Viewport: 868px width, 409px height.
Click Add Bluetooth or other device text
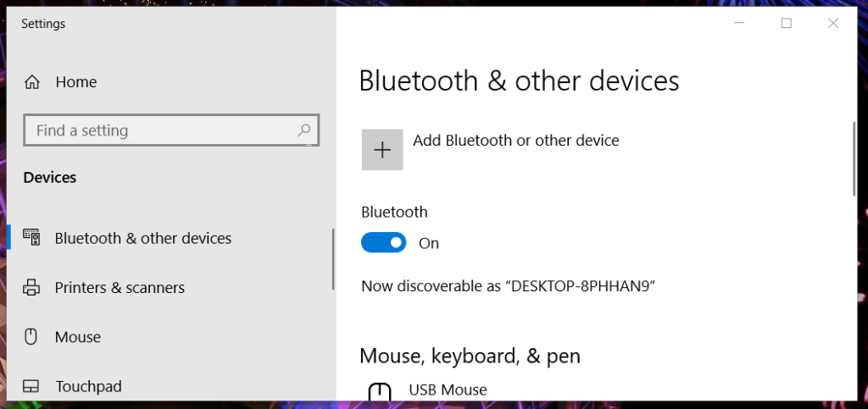(516, 141)
